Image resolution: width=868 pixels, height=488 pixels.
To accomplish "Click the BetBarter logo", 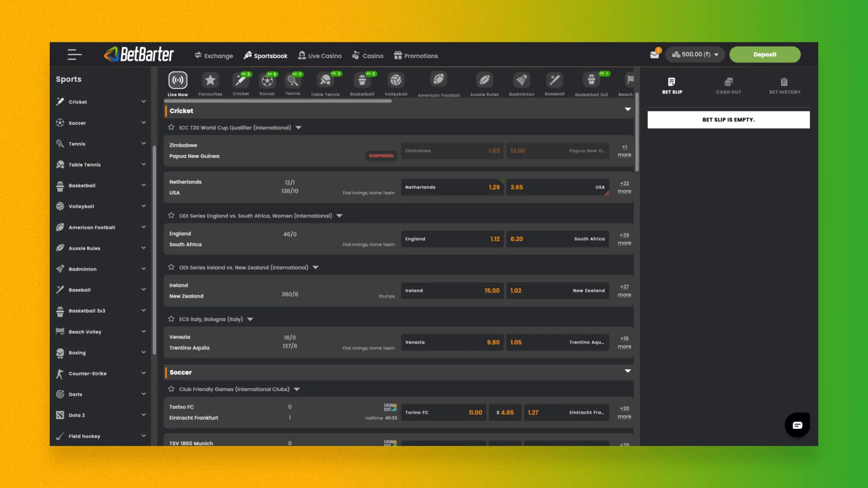I will tap(139, 55).
